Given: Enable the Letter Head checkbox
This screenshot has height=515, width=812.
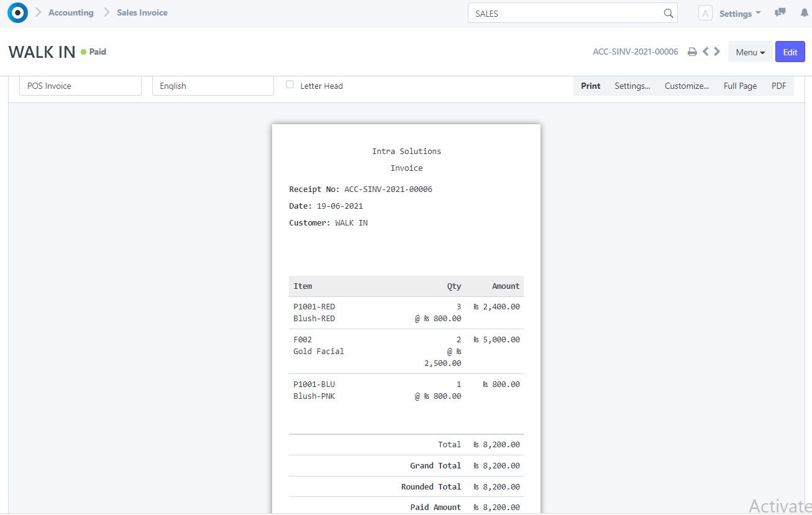Looking at the screenshot, I should point(290,85).
